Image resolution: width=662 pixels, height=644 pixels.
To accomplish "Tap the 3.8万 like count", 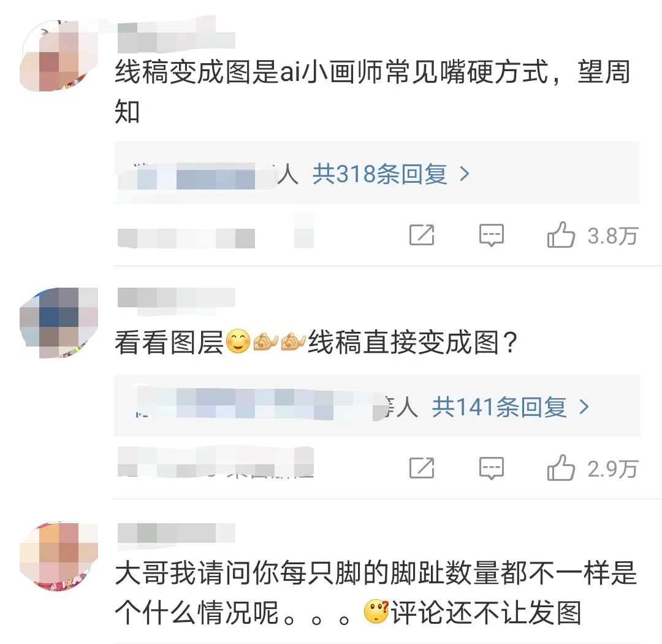I will pos(612,236).
